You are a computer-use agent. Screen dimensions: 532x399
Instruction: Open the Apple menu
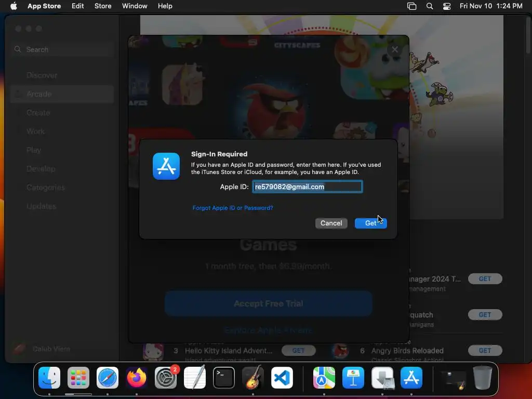[14, 6]
